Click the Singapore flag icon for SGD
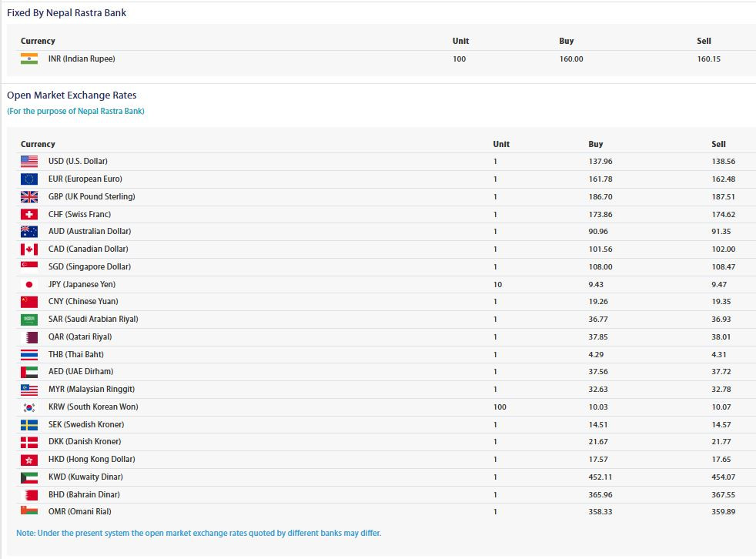This screenshot has width=756, height=559. point(29,266)
